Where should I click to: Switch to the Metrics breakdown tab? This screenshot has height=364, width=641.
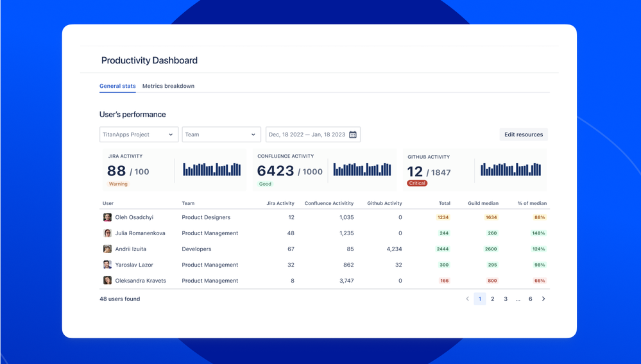tap(168, 86)
